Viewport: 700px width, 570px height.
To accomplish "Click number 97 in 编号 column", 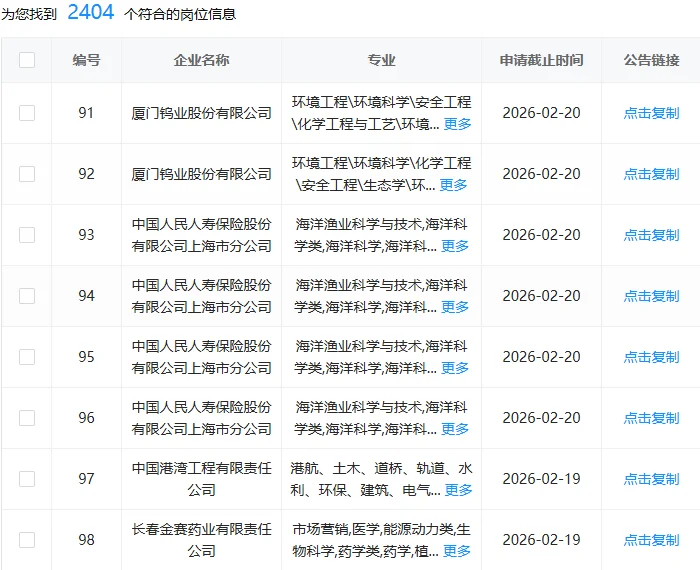I will pos(86,479).
